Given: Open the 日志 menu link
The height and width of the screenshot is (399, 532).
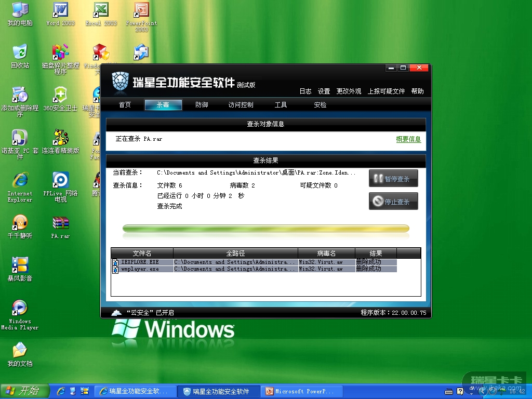Looking at the screenshot, I should (305, 91).
